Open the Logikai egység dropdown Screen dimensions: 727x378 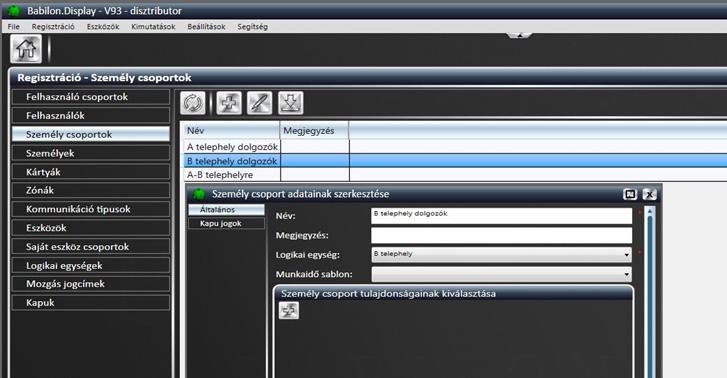coord(502,254)
